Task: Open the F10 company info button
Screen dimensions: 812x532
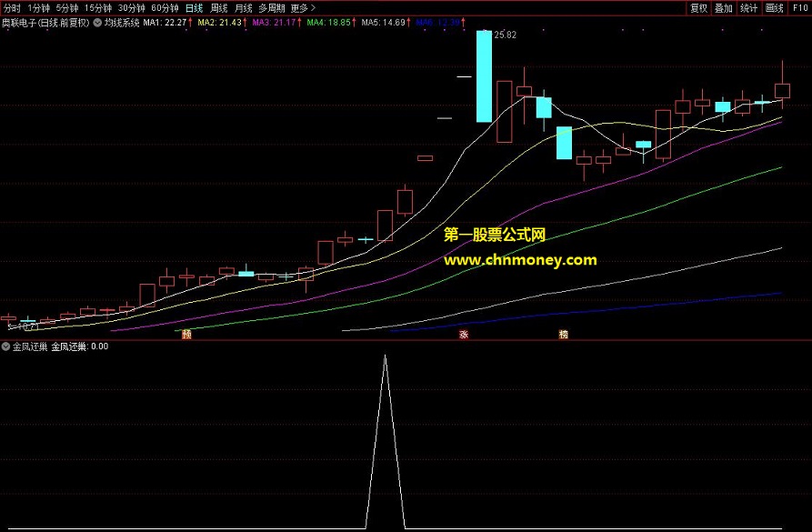Action: coord(799,8)
